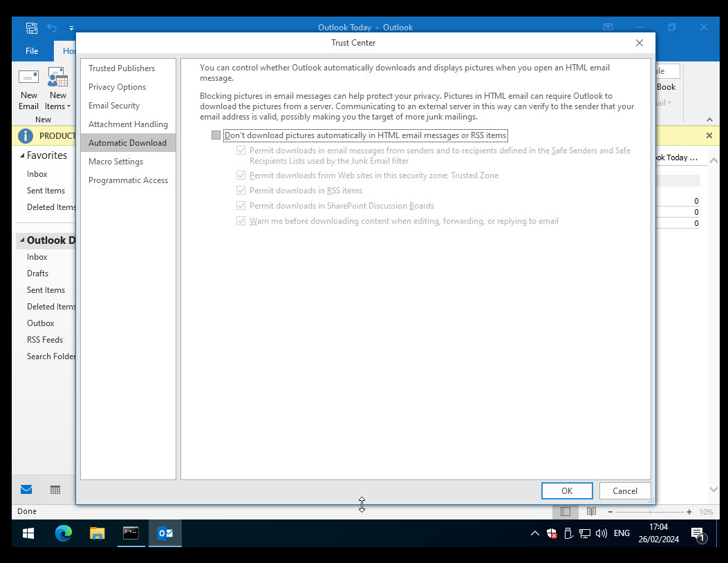Open Calendar view from navigation bar
Image resolution: width=728 pixels, height=563 pixels.
[55, 489]
